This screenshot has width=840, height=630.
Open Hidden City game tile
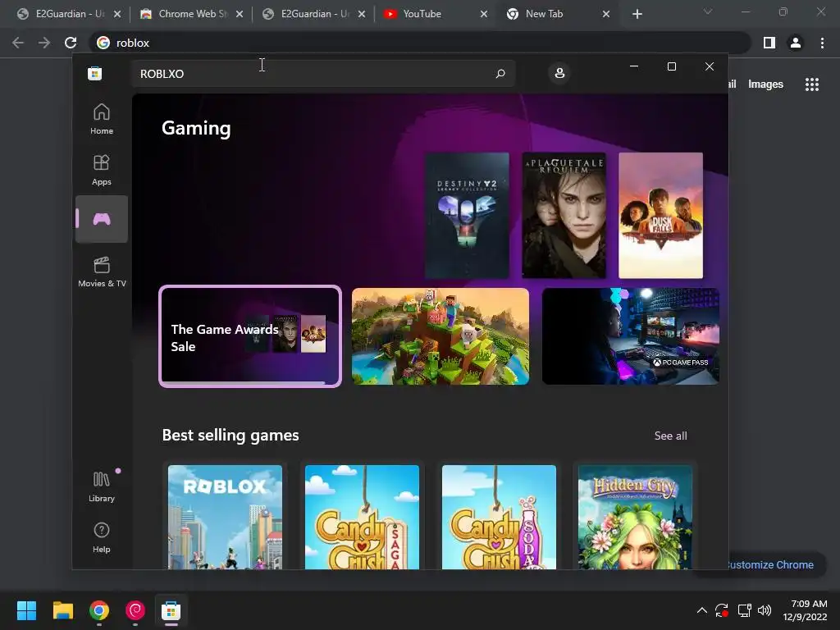(636, 517)
